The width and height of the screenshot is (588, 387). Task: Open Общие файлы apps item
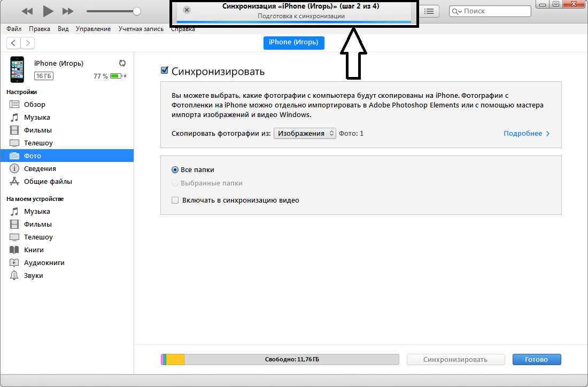[67, 182]
